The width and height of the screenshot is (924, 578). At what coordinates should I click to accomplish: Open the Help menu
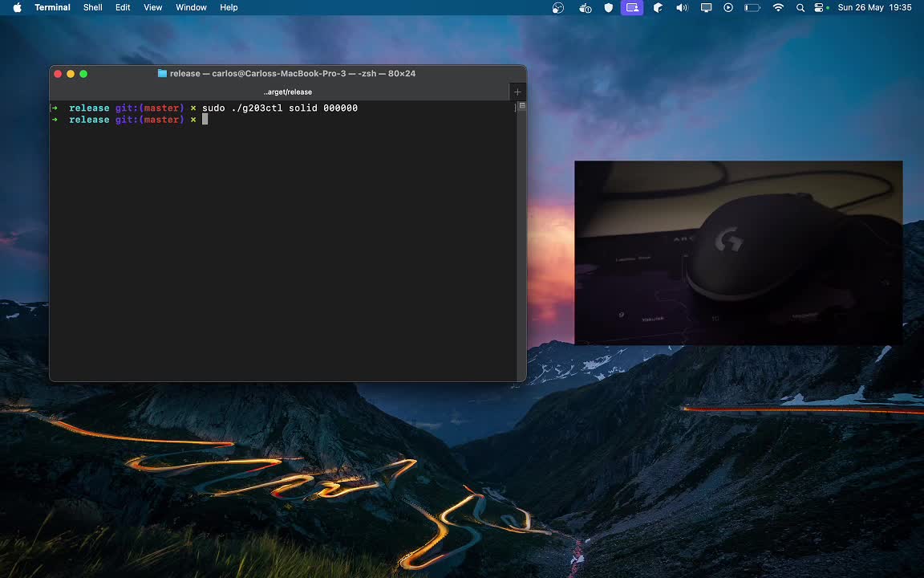[229, 8]
